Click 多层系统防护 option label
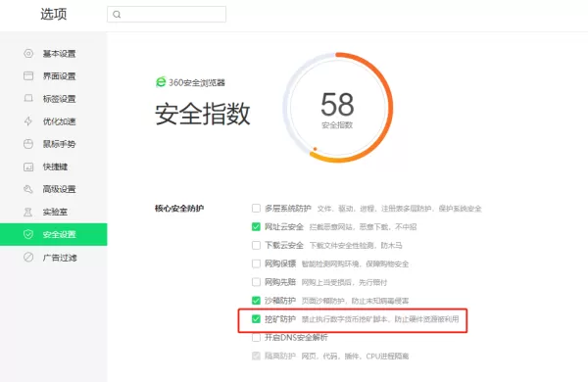This screenshot has width=588, height=382. pyautogui.click(x=288, y=208)
